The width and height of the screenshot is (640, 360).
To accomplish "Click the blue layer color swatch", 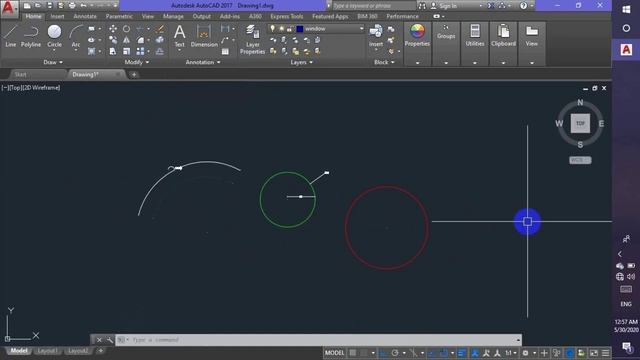I will (x=300, y=29).
